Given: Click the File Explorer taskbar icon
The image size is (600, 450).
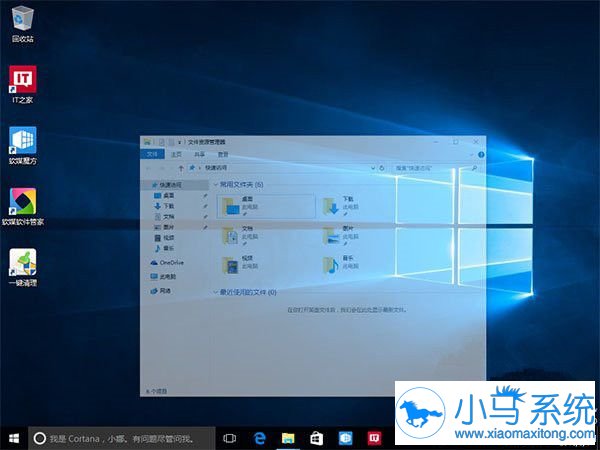Looking at the screenshot, I should coord(288,439).
